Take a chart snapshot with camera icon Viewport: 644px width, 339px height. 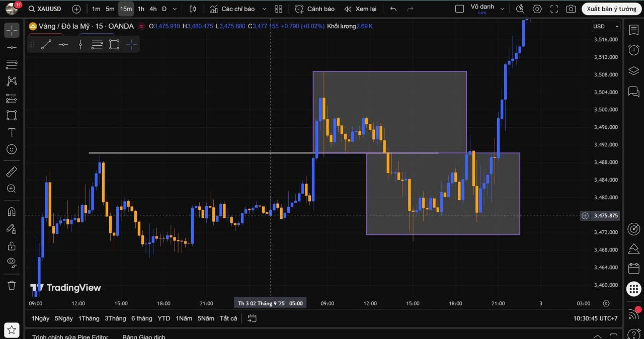(x=571, y=9)
